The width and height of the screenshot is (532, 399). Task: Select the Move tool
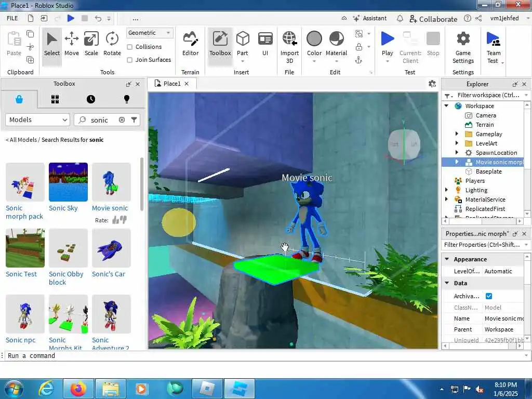click(72, 44)
